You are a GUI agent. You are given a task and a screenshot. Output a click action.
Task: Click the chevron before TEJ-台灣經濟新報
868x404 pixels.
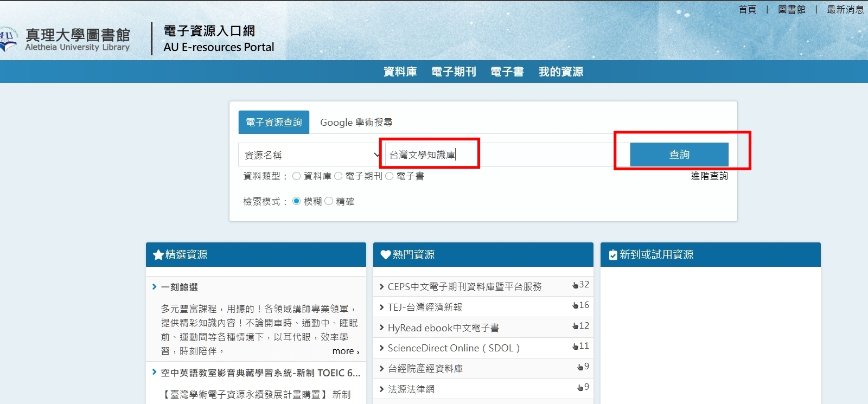[x=382, y=307]
